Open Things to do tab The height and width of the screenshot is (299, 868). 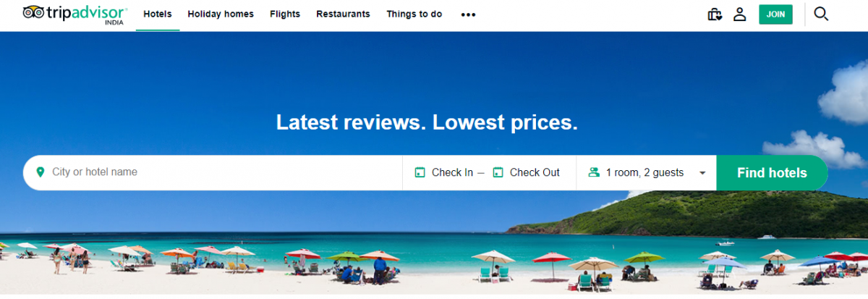pyautogui.click(x=414, y=14)
